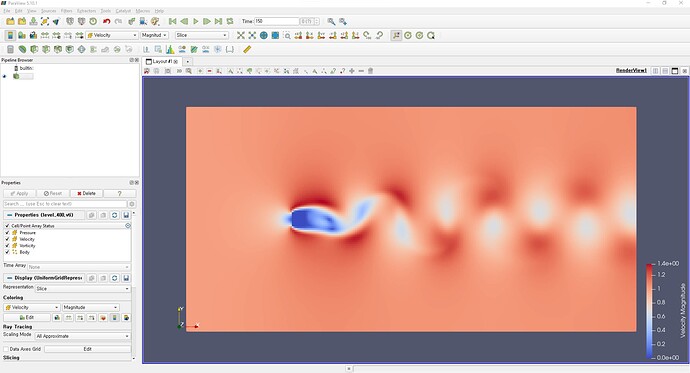The height and width of the screenshot is (373, 690).
Task: Click the Delete button in Properties
Action: point(86,193)
